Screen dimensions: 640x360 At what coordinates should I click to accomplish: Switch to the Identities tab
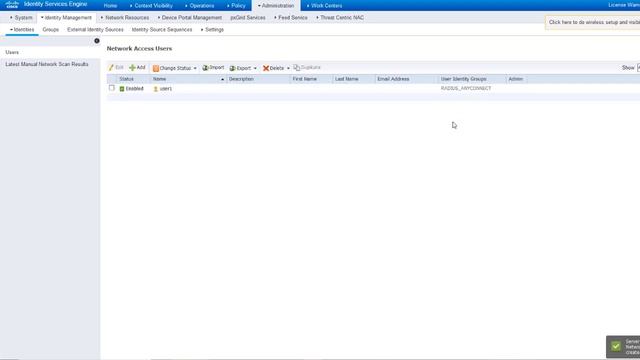(x=22, y=29)
